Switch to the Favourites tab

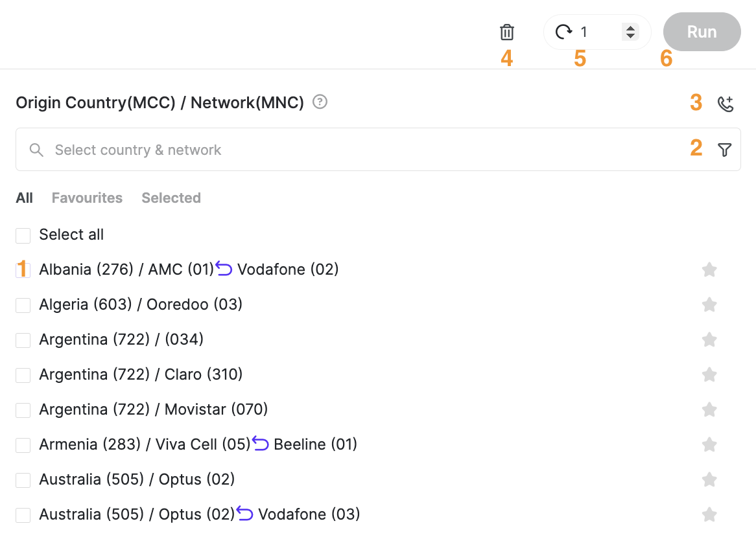click(x=87, y=198)
